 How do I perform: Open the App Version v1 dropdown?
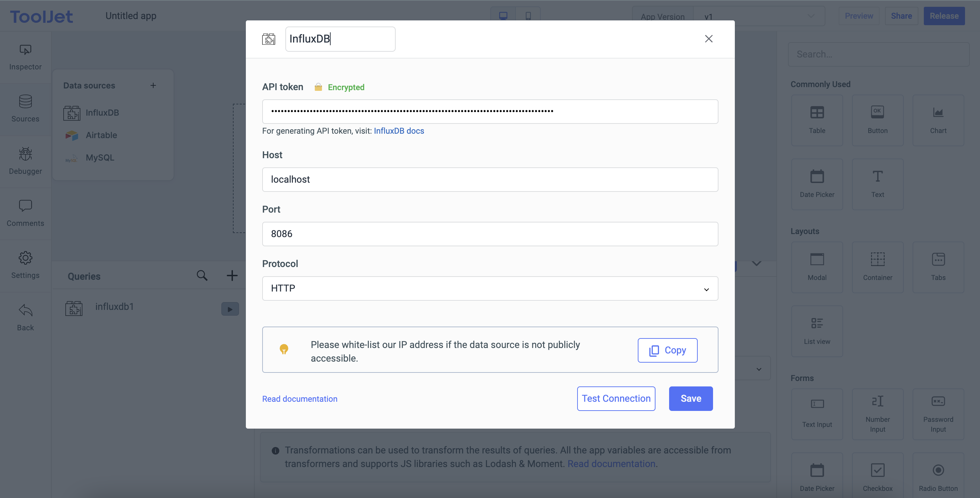(x=759, y=16)
